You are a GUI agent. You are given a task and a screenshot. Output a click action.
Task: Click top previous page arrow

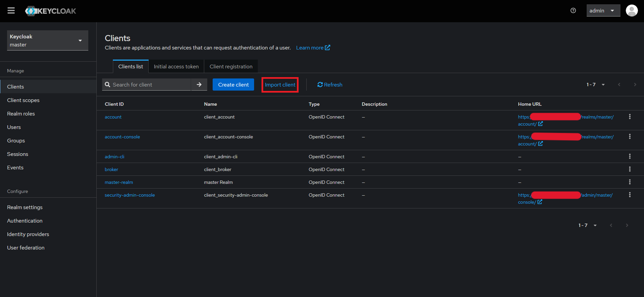[x=619, y=85]
